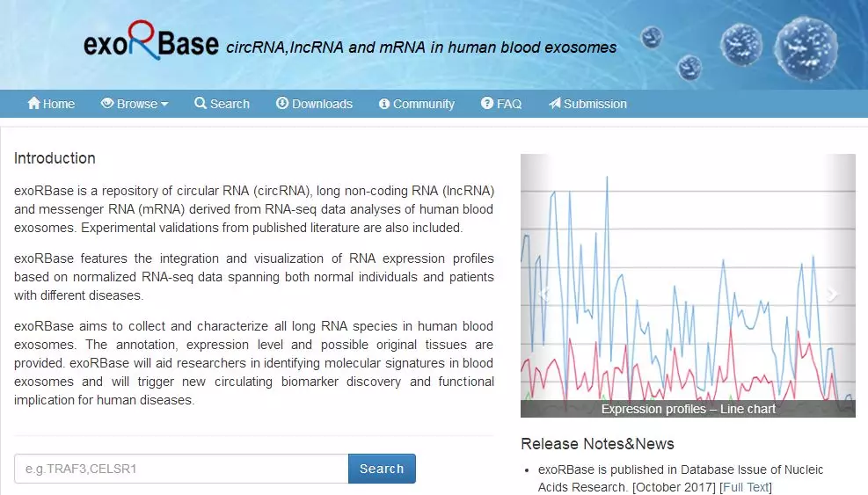This screenshot has width=868, height=495.
Task: Open the FAQ page
Action: pos(501,104)
